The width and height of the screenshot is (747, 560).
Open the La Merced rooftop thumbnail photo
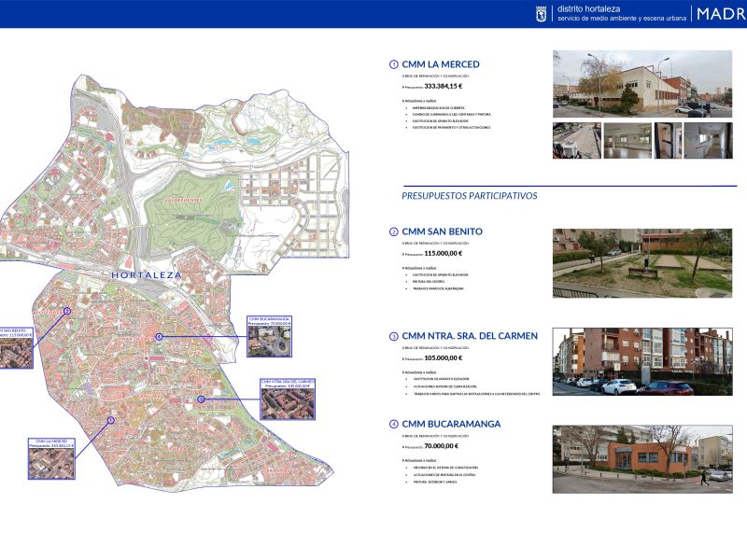(577, 140)
